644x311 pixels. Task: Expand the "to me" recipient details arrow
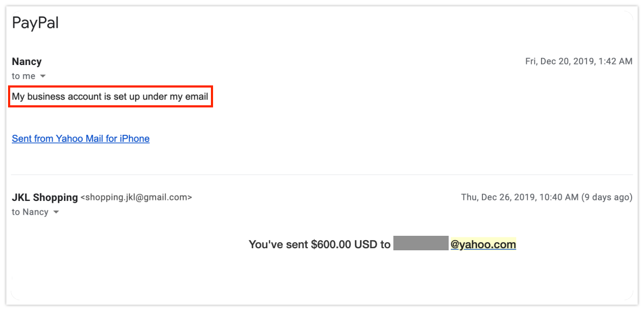coord(43,76)
